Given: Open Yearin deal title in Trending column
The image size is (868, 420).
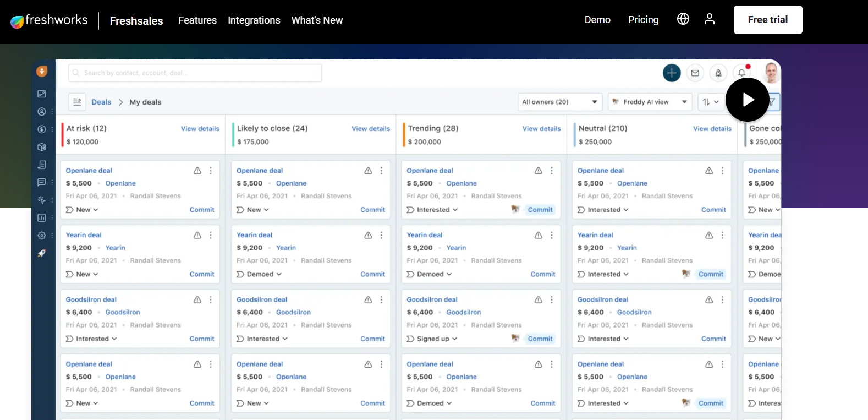Looking at the screenshot, I should pos(425,235).
